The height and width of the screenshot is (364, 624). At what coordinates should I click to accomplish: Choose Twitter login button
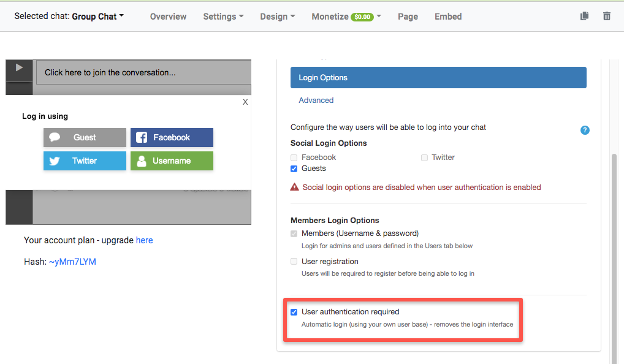point(85,161)
